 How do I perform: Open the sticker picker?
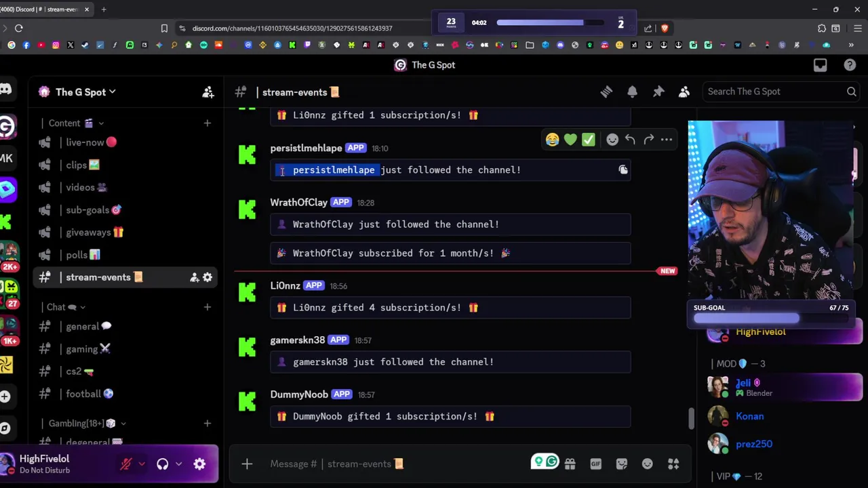click(x=622, y=464)
